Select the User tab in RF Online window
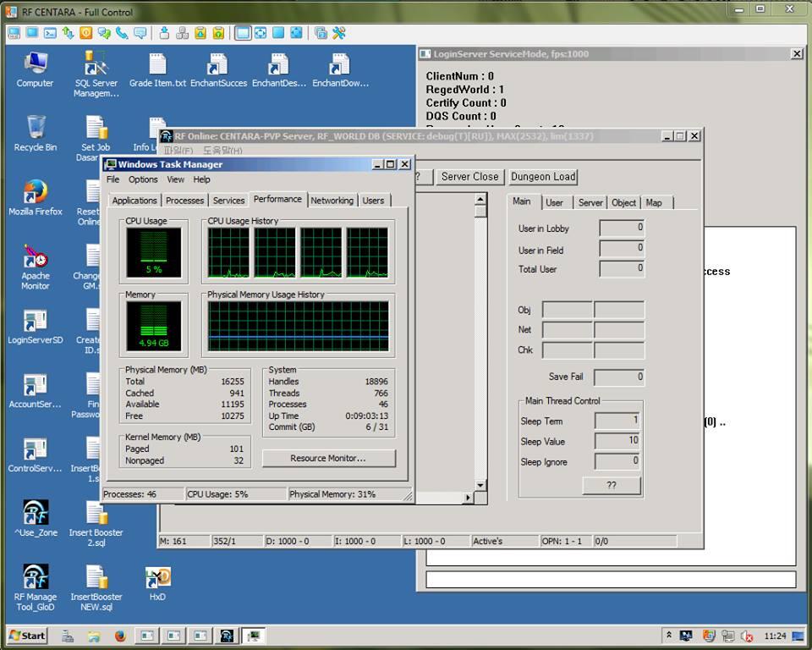 [x=554, y=202]
